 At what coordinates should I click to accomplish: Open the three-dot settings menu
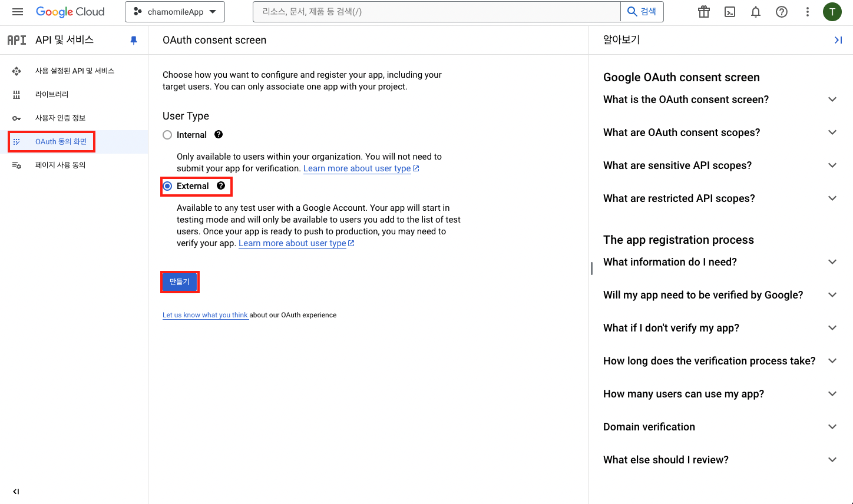[808, 12]
